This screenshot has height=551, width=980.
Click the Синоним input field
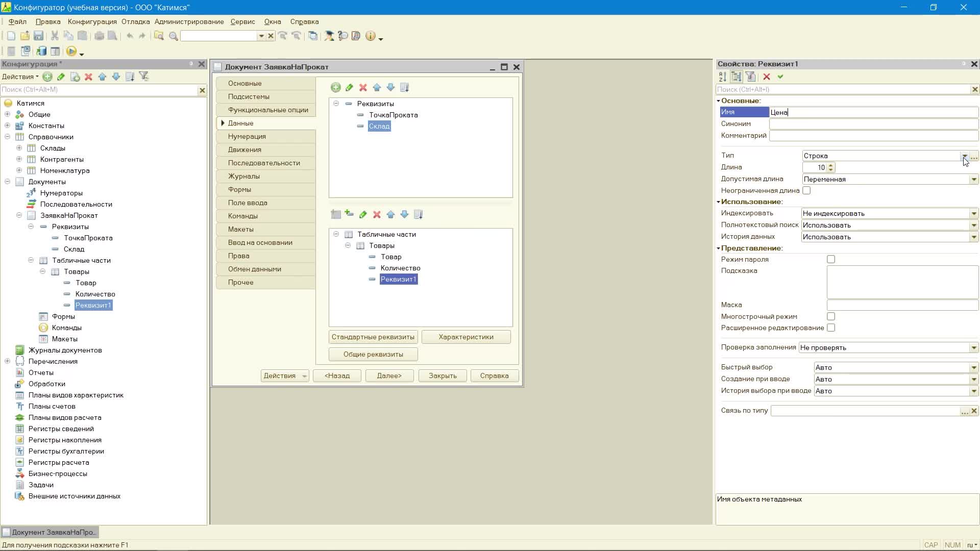[x=873, y=124]
